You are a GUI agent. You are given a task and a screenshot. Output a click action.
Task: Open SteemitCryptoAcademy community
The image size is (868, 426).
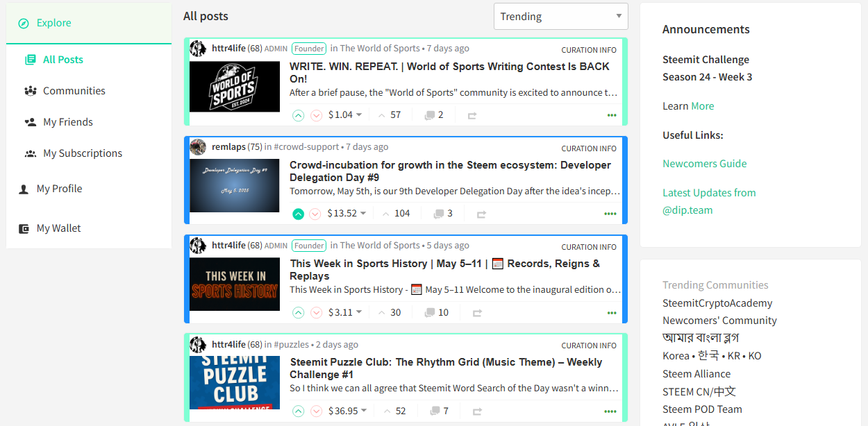[717, 303]
